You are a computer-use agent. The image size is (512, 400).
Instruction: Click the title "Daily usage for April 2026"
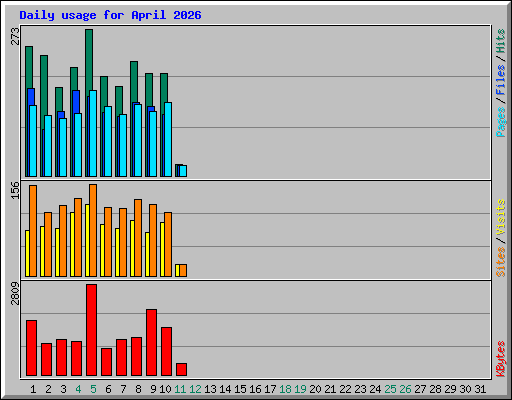coord(110,15)
